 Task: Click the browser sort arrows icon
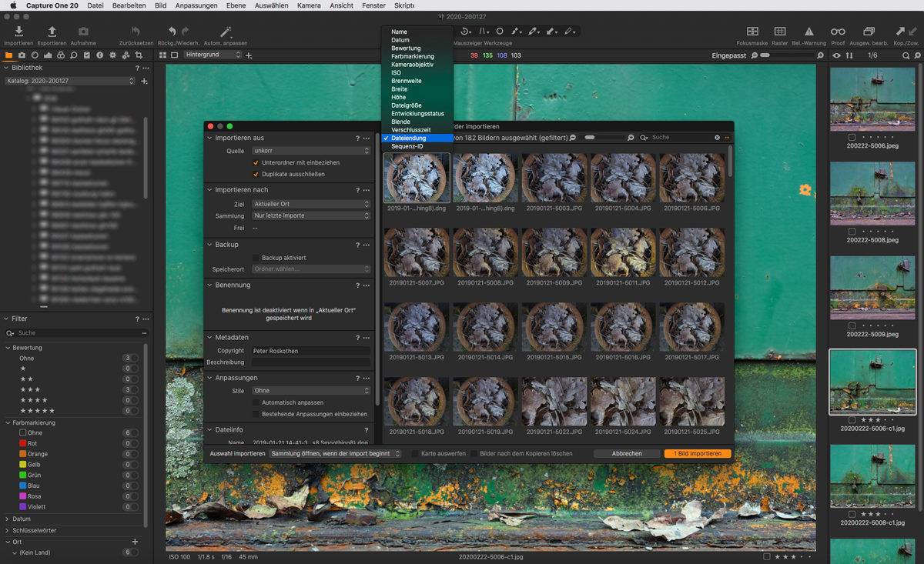click(x=849, y=55)
